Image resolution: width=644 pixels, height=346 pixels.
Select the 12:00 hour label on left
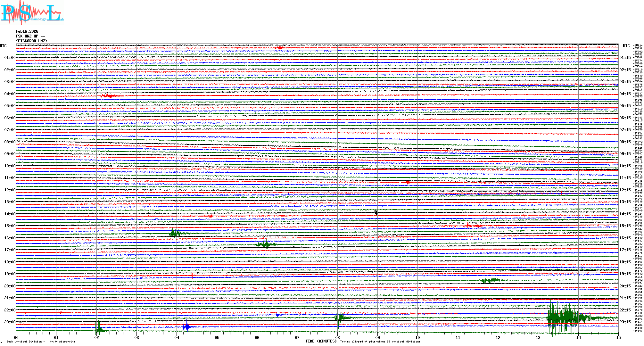coord(10,190)
